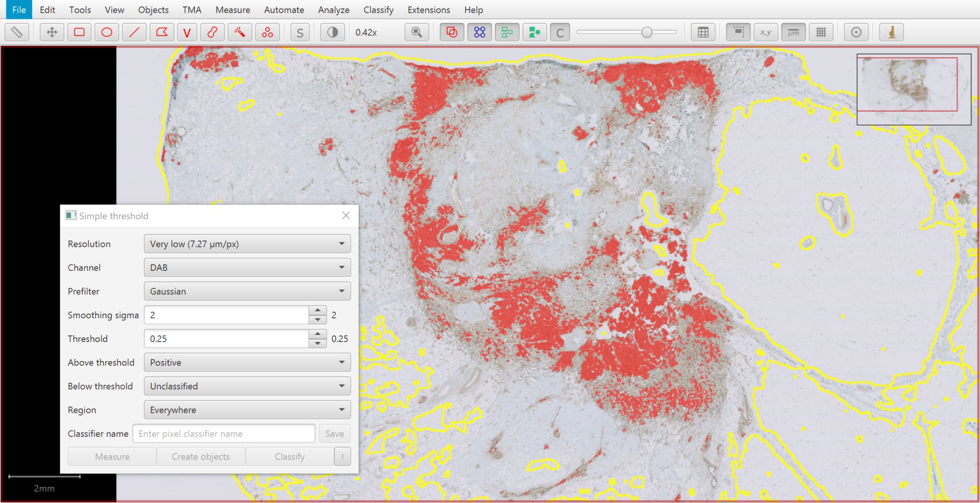Click the Classifier name text field
The image size is (980, 503).
pyautogui.click(x=224, y=434)
